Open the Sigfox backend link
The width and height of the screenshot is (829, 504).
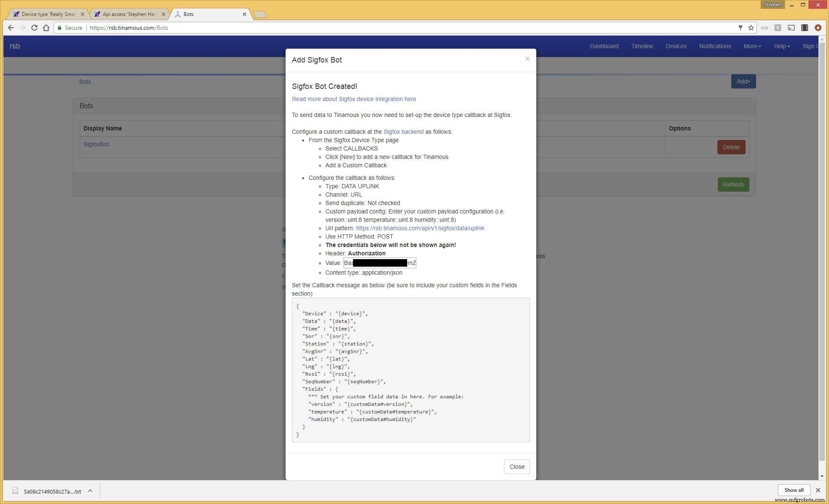pyautogui.click(x=403, y=132)
